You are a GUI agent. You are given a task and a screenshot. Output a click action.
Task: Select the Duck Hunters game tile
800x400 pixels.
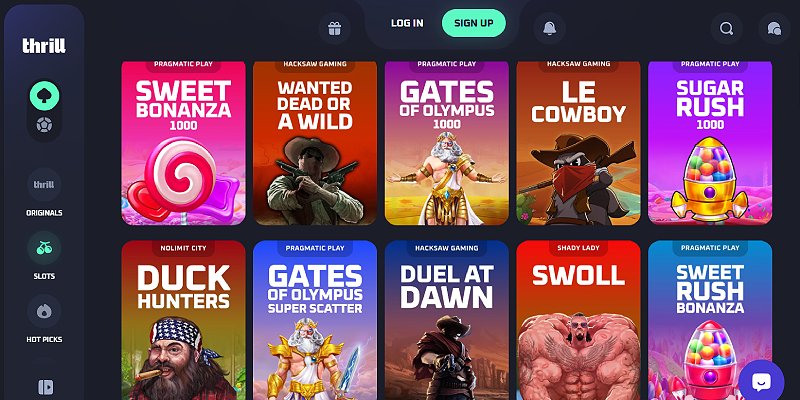(183, 320)
